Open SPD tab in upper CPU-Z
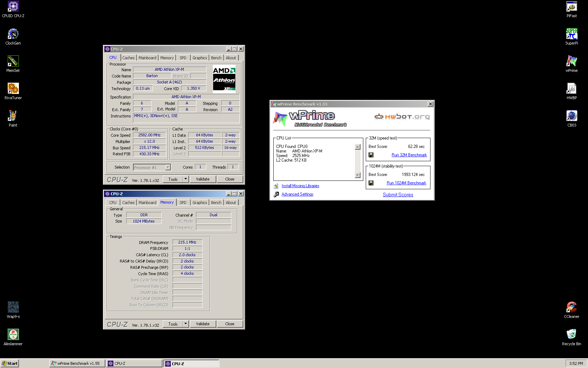 coord(183,58)
